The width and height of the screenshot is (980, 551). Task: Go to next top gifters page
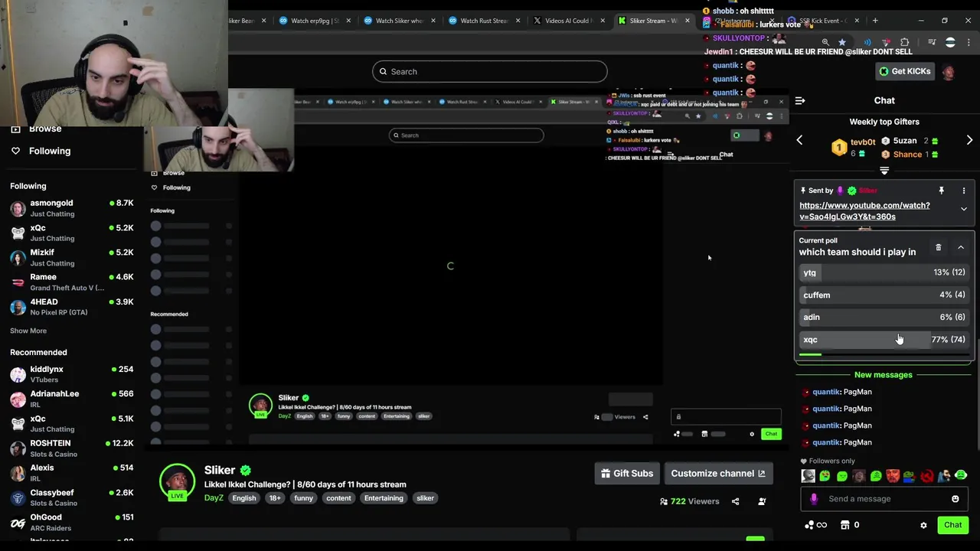(969, 140)
